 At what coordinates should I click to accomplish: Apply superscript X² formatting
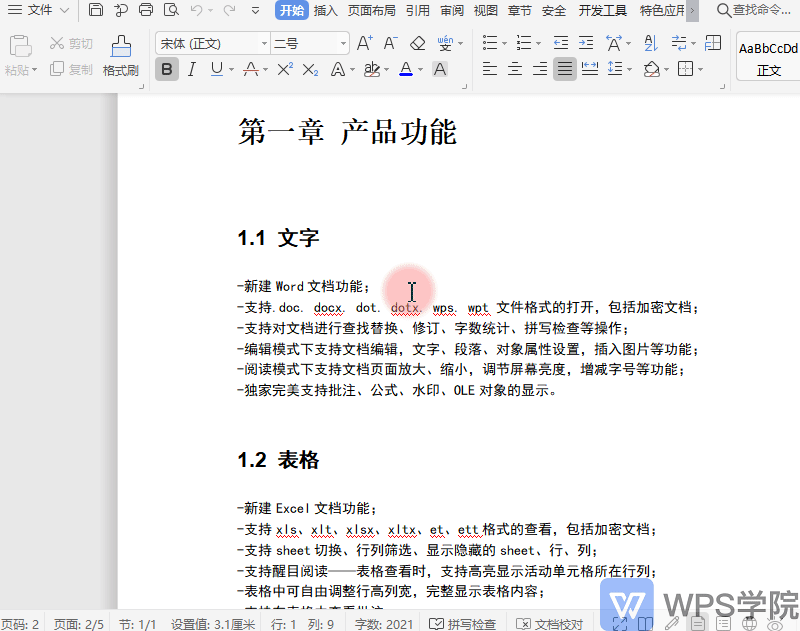point(285,69)
